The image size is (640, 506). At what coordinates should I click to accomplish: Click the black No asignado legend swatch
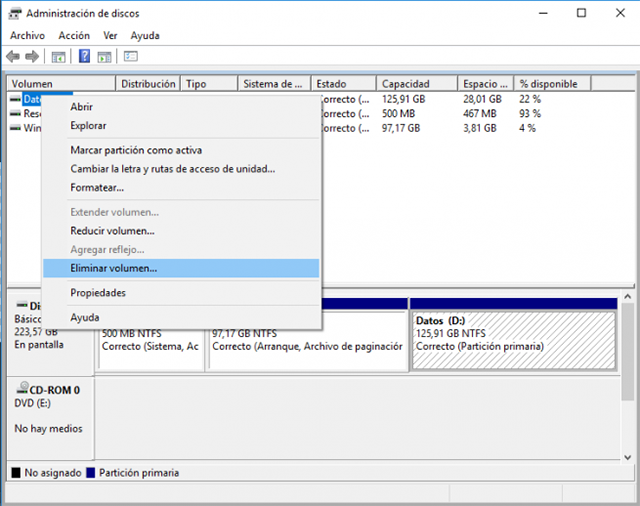(x=16, y=473)
